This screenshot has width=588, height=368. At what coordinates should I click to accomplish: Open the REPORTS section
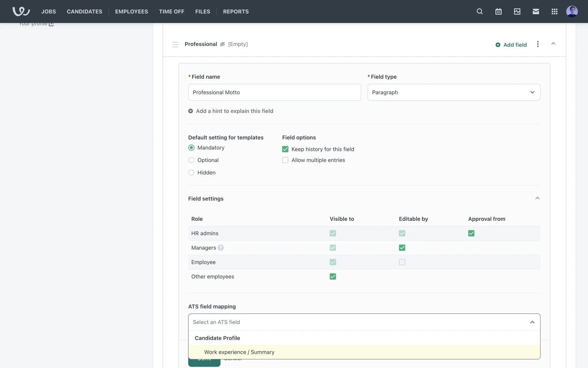(x=236, y=11)
